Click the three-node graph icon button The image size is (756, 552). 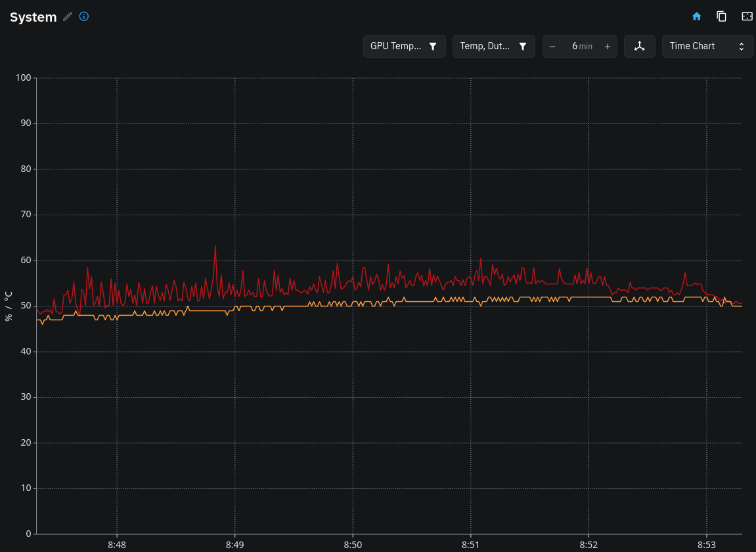point(639,46)
